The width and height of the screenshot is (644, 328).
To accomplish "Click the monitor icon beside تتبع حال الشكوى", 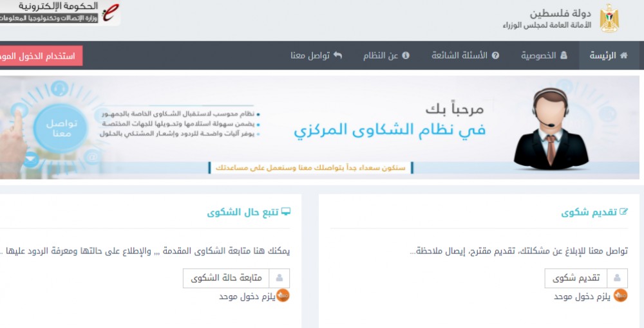I will 287,212.
